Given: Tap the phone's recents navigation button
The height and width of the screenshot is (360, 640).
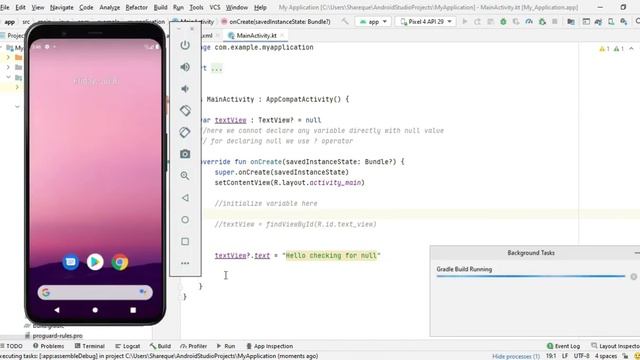Looking at the screenshot, I should coord(133,310).
